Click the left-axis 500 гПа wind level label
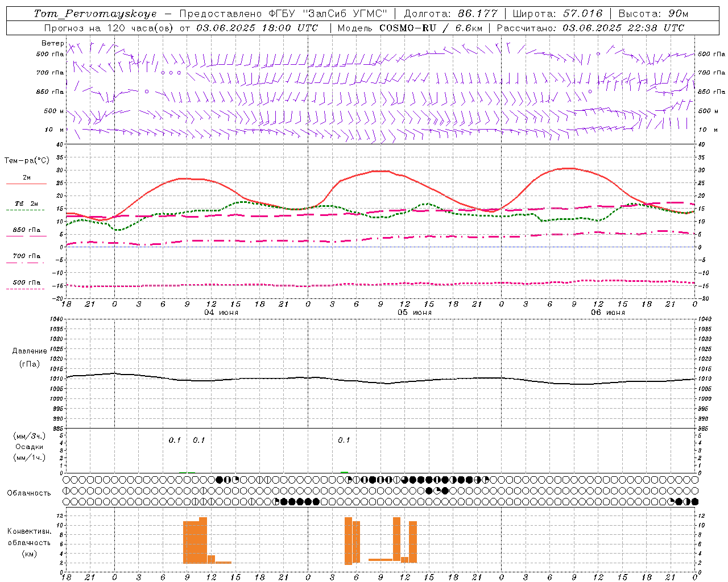The image size is (728, 582). click(50, 54)
